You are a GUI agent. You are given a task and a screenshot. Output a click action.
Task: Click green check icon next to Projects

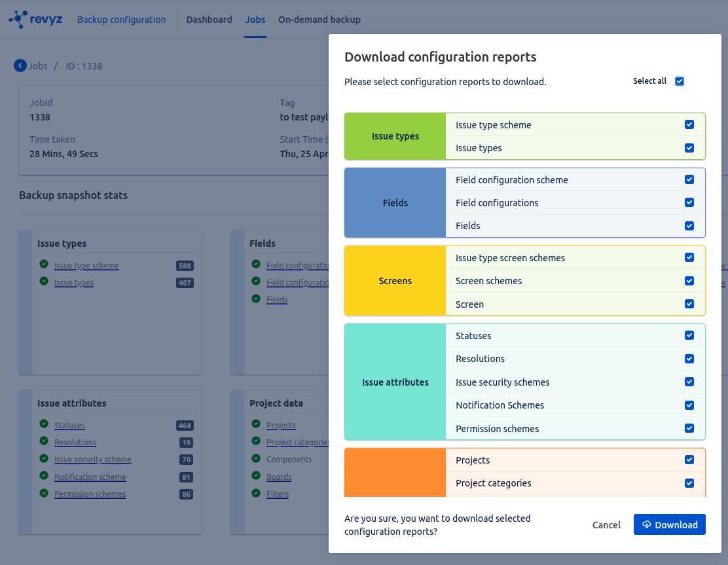click(256, 424)
